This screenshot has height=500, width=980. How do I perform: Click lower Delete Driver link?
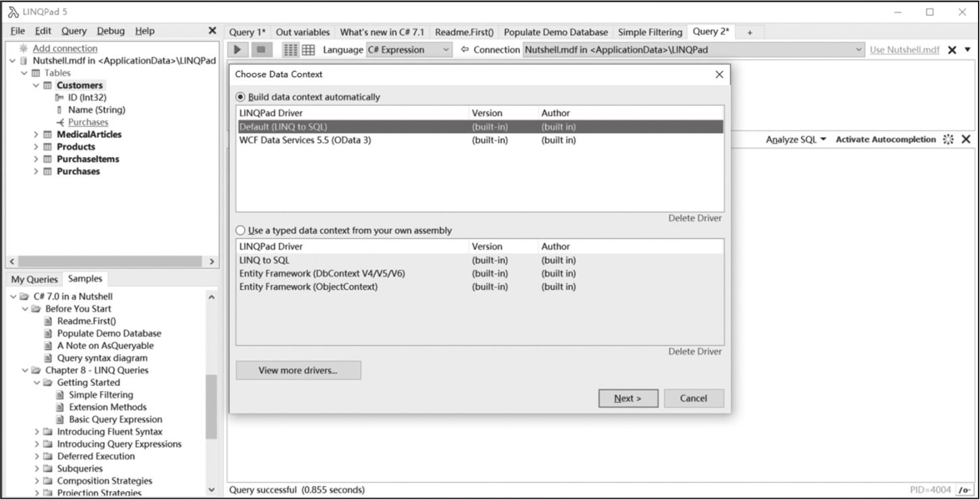pyautogui.click(x=695, y=351)
